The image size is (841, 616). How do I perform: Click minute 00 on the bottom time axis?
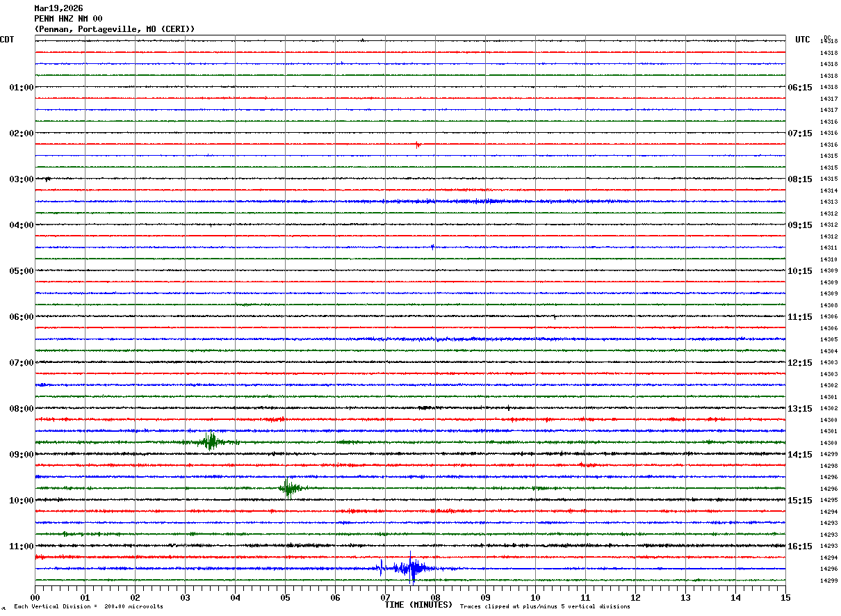click(35, 597)
